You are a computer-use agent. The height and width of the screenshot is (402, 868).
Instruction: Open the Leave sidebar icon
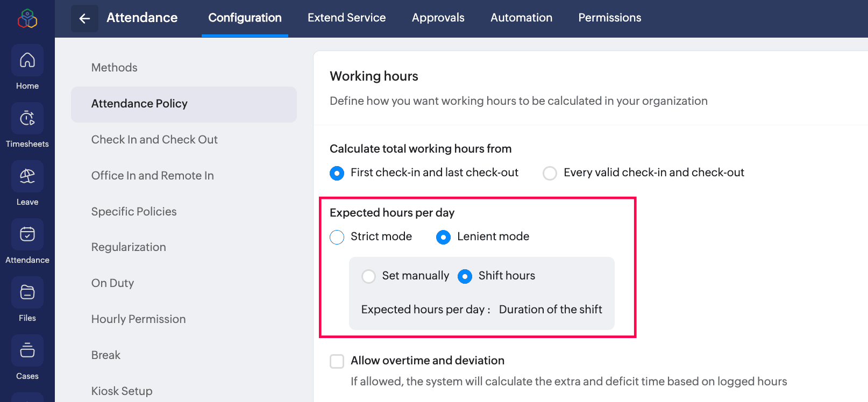(x=27, y=176)
